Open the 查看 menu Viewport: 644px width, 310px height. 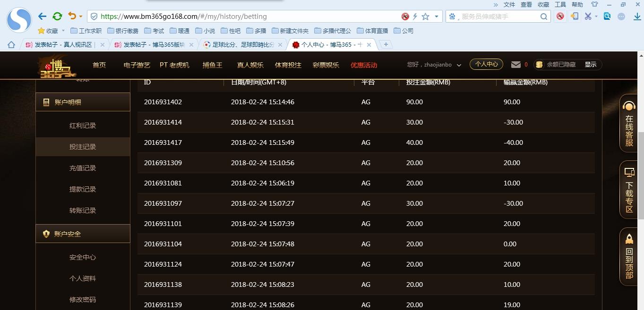click(526, 4)
